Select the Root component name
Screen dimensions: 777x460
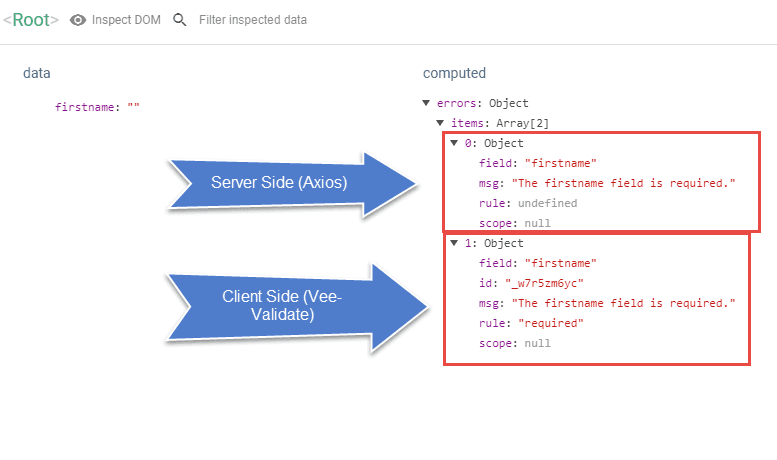pyautogui.click(x=31, y=20)
